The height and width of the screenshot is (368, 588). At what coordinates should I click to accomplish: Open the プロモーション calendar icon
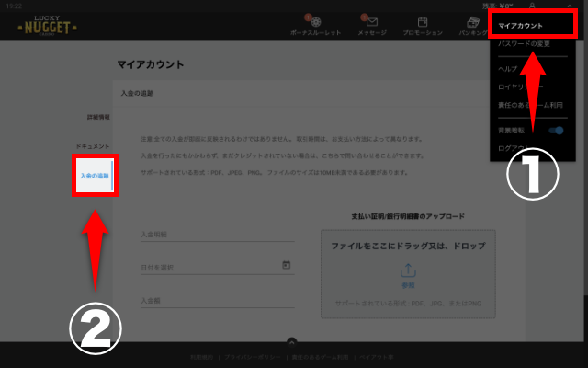[422, 21]
